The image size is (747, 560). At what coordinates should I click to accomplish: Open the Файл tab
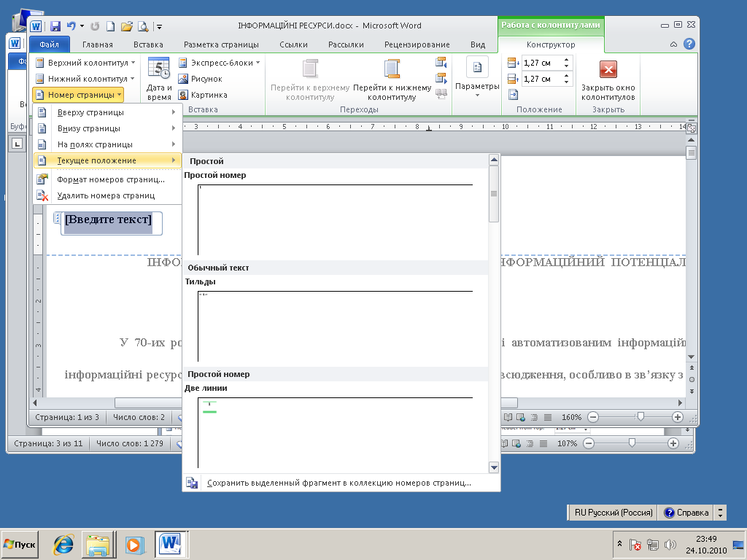[x=49, y=44]
